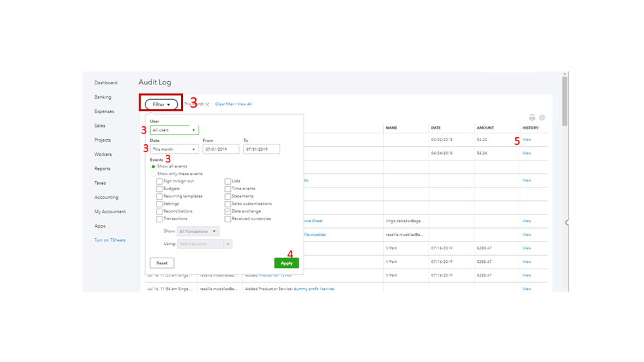
Task: Check the Transactions checkbox
Action: (159, 219)
